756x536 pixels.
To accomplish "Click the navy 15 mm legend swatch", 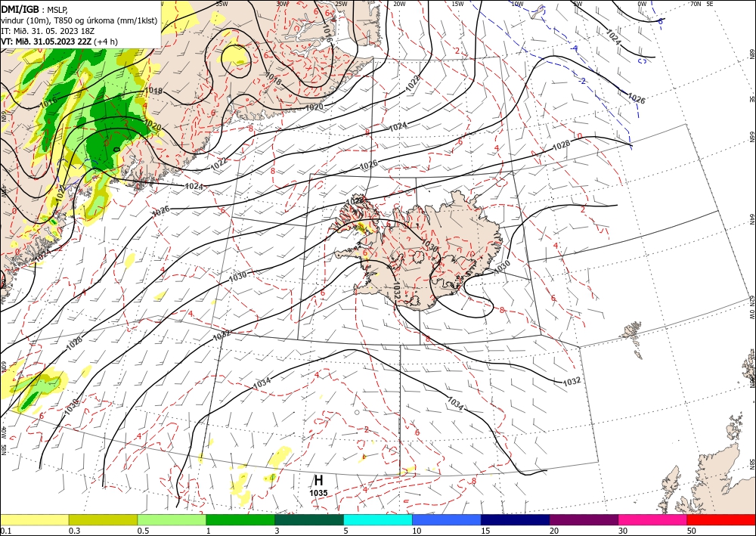I will [516, 519].
